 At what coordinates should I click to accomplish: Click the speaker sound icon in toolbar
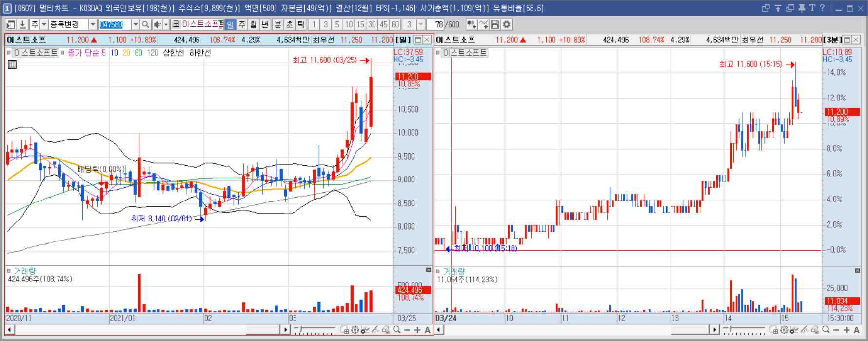coord(157,24)
